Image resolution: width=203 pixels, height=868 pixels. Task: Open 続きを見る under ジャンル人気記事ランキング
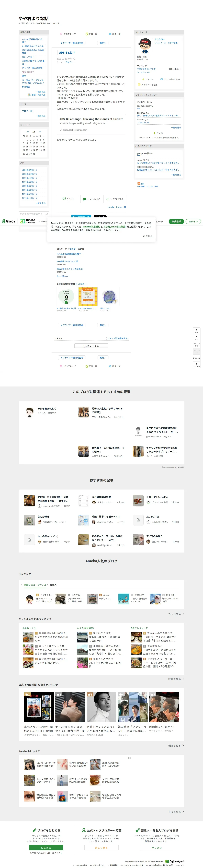pos(176,679)
